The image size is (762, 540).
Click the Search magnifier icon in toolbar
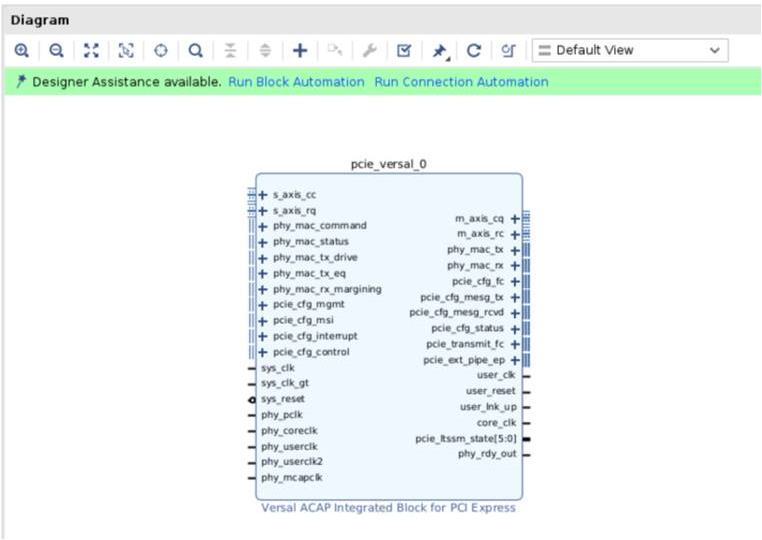(x=196, y=50)
